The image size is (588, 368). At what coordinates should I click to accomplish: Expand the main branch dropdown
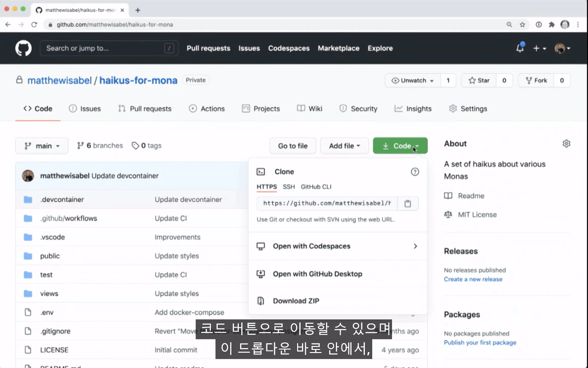click(42, 146)
